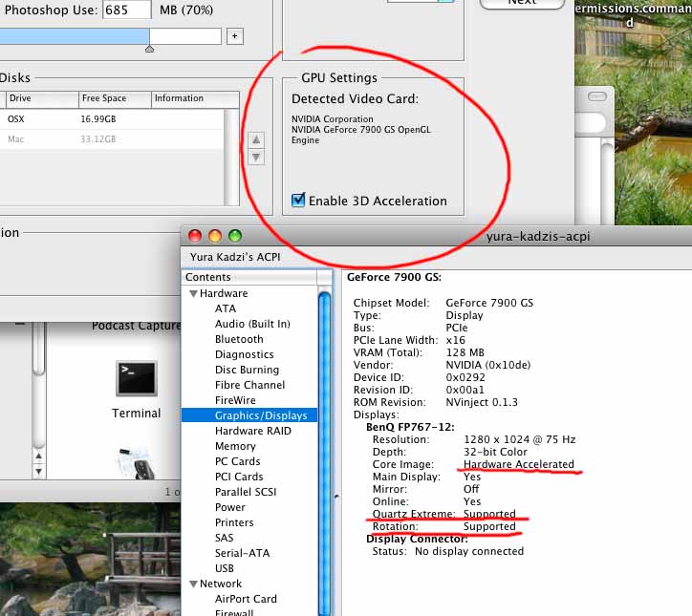Edit the Photoshop memory value field 685
The image size is (692, 616).
click(x=127, y=10)
